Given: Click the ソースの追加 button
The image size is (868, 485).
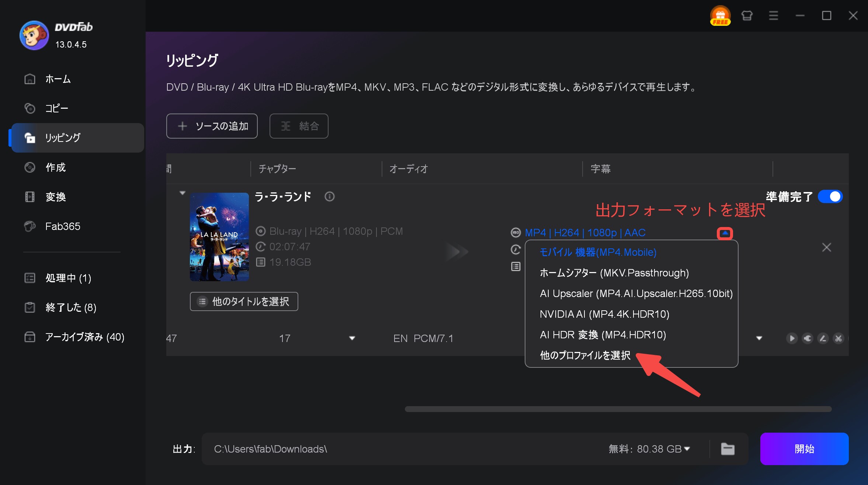Looking at the screenshot, I should click(x=212, y=126).
